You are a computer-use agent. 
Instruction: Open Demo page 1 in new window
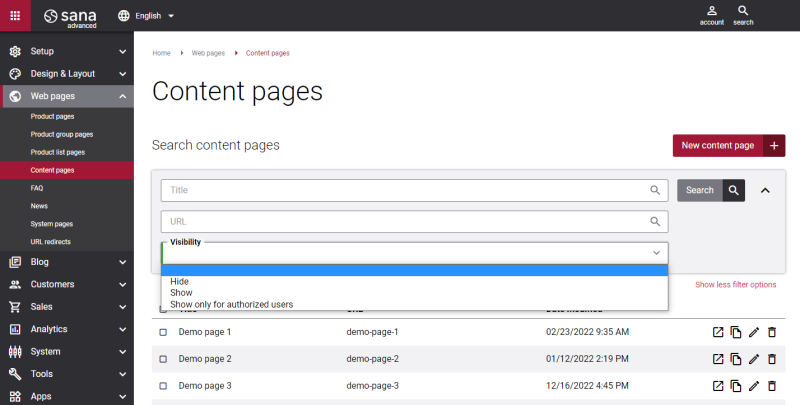pyautogui.click(x=718, y=332)
